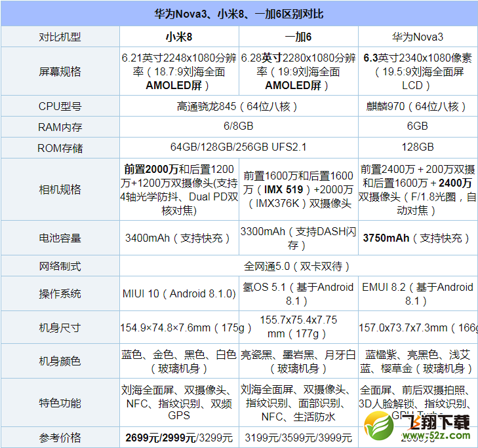Click the 6.28英寸2280x1080 screen spec cell
Image resolution: width=478 pixels, height=448 pixels.
click(x=298, y=71)
